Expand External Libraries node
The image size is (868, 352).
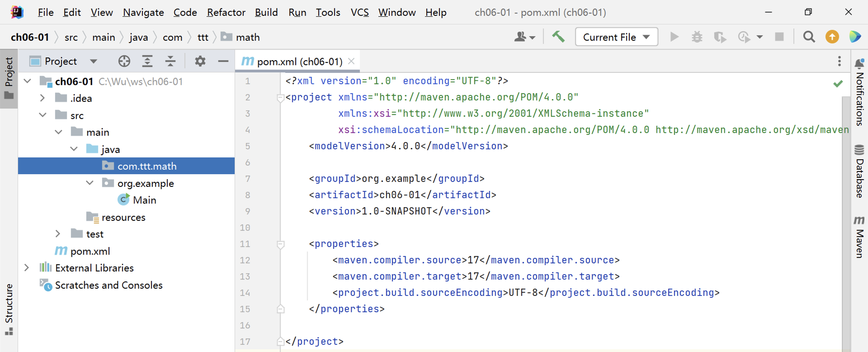click(27, 268)
